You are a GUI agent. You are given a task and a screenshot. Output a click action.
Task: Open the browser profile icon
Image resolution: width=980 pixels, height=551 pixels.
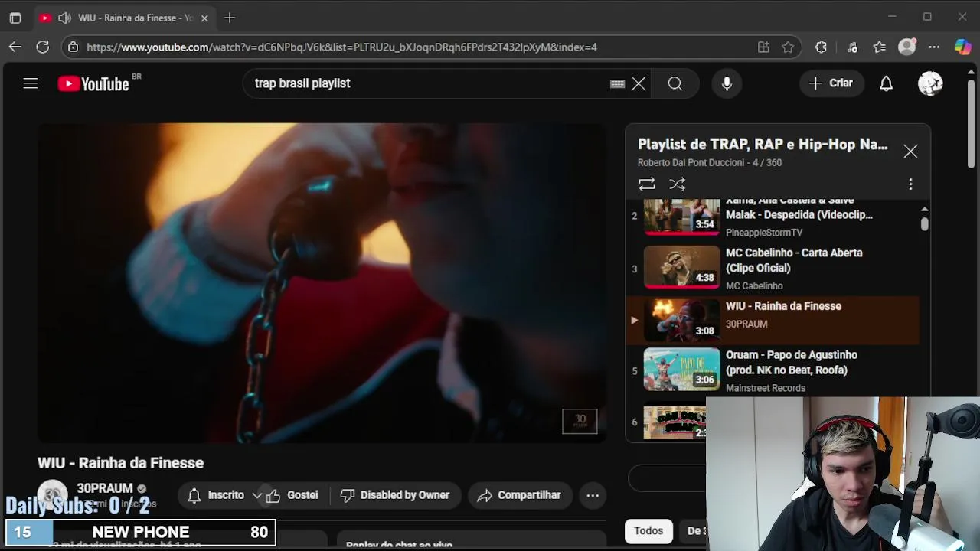click(x=907, y=47)
